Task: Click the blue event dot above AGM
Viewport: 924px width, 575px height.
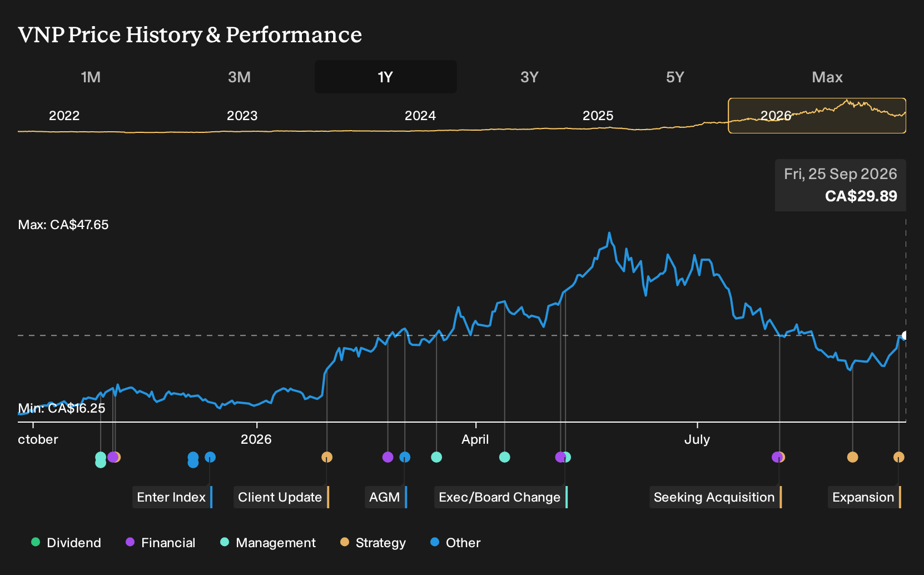Action: coord(405,457)
